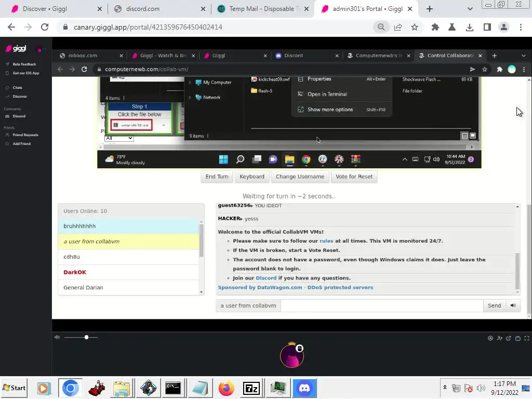The width and height of the screenshot is (532, 399).
Task: Select user bruhhhhhhh in users list
Action: tap(129, 227)
